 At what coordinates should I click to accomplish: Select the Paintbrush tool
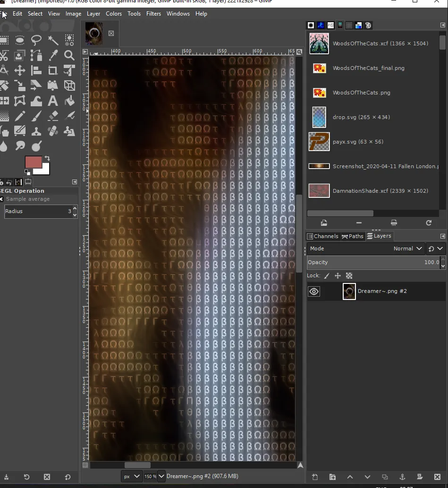click(x=36, y=116)
